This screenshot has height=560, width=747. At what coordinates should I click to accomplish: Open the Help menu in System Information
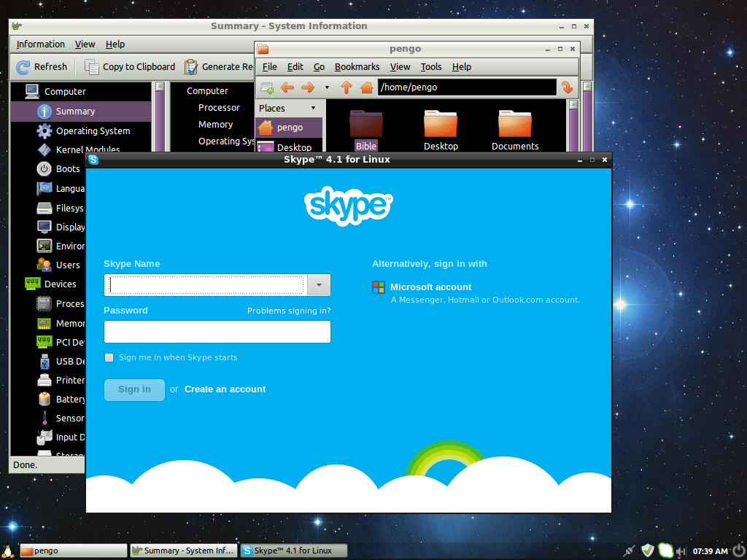115,44
